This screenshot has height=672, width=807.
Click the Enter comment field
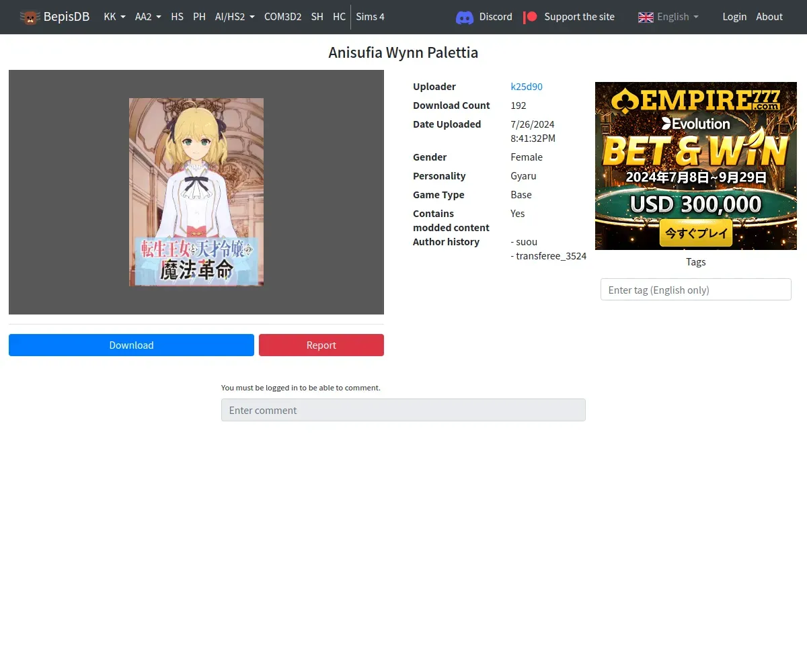tap(403, 410)
